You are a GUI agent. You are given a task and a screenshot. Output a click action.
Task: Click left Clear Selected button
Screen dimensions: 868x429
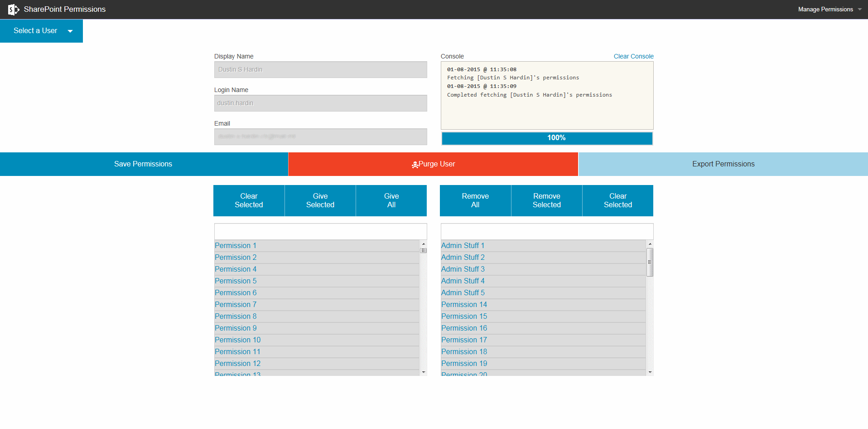(x=249, y=200)
